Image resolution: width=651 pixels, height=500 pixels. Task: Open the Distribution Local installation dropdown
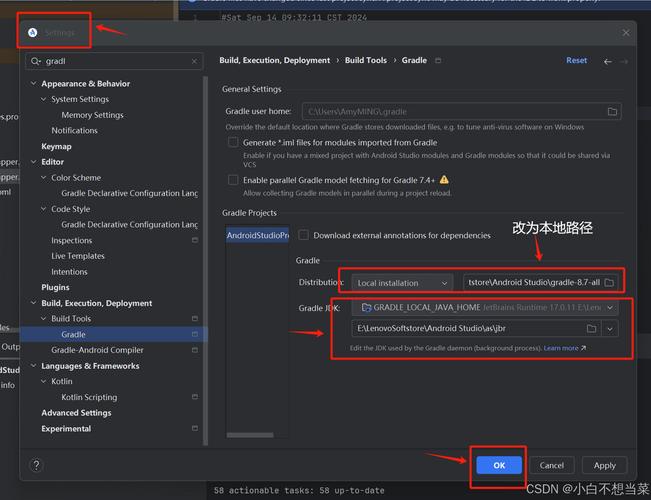pyautogui.click(x=402, y=283)
